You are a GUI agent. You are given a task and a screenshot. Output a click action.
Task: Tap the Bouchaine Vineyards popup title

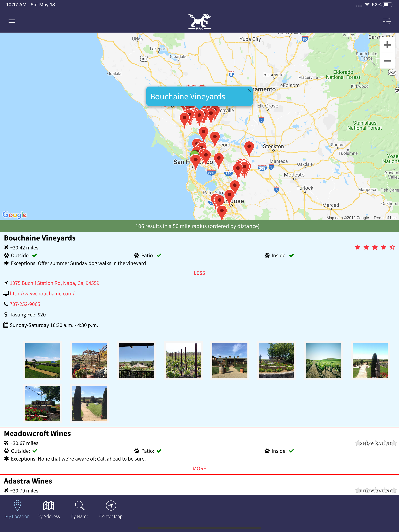click(188, 96)
